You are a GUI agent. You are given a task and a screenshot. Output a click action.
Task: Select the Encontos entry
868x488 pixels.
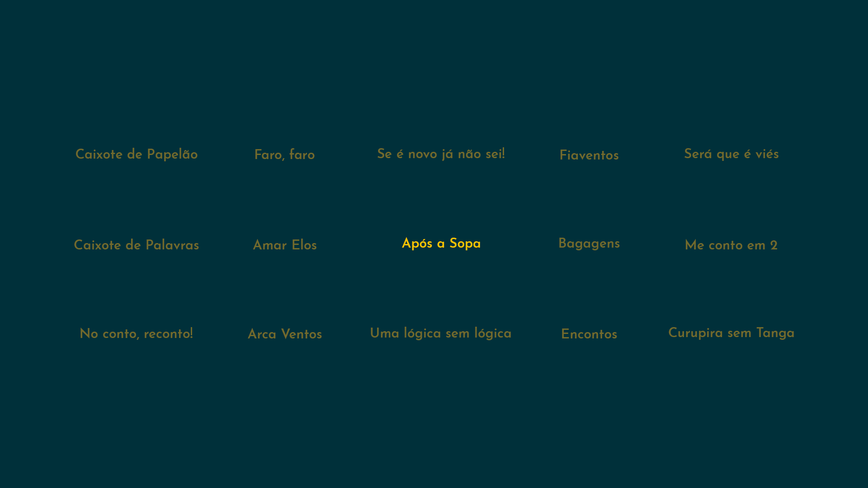(x=589, y=334)
